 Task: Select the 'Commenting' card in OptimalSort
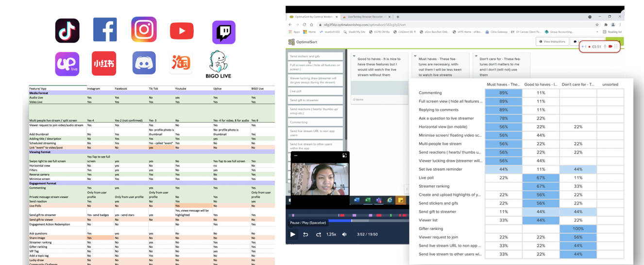click(x=315, y=123)
